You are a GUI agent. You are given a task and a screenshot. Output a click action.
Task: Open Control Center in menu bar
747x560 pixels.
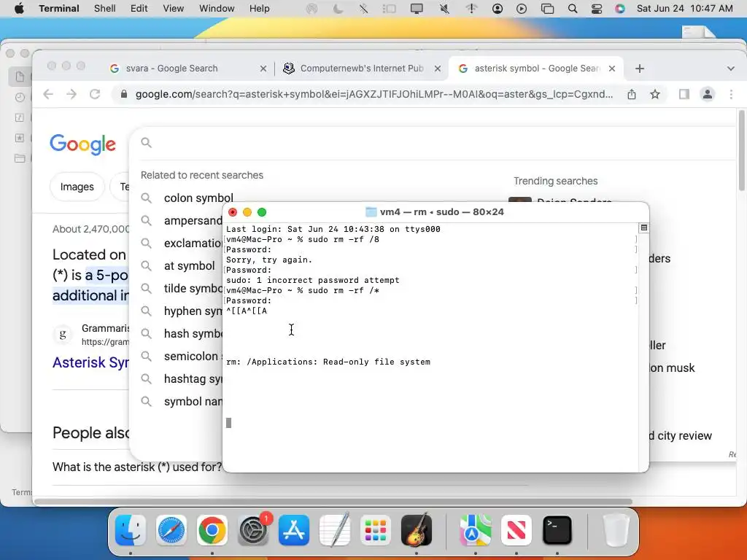596,8
